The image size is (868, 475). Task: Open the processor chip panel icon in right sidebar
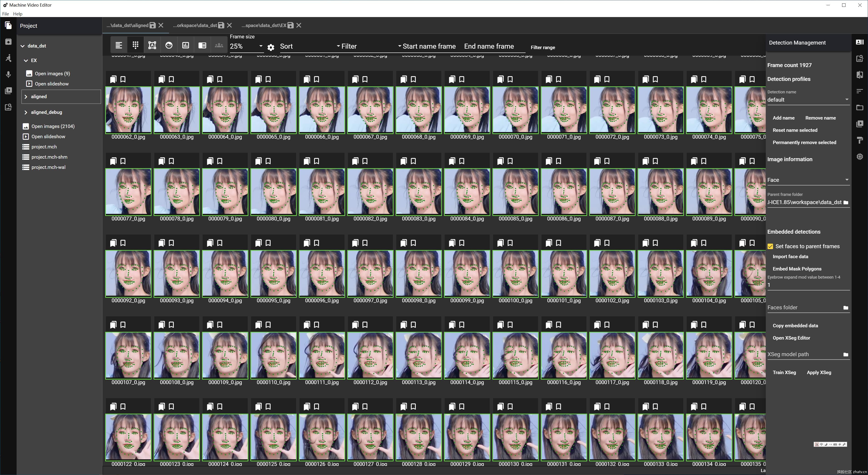pos(860,156)
